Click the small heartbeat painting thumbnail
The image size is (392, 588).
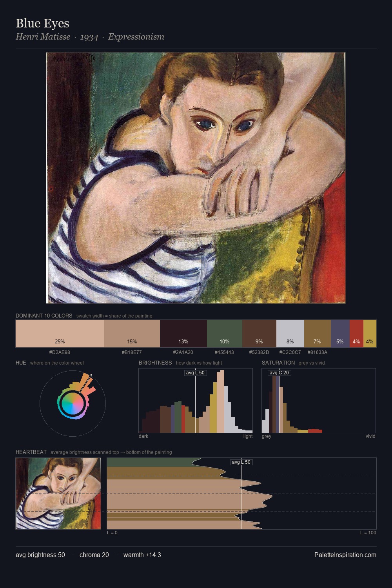click(58, 494)
